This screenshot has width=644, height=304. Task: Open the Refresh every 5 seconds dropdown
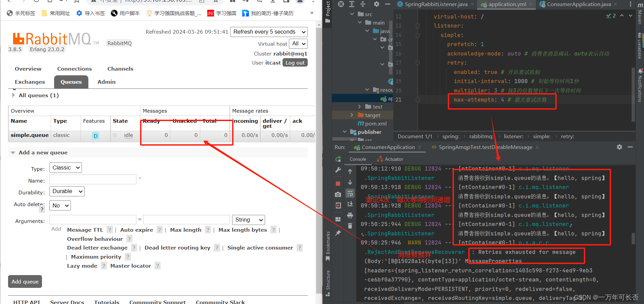[269, 32]
